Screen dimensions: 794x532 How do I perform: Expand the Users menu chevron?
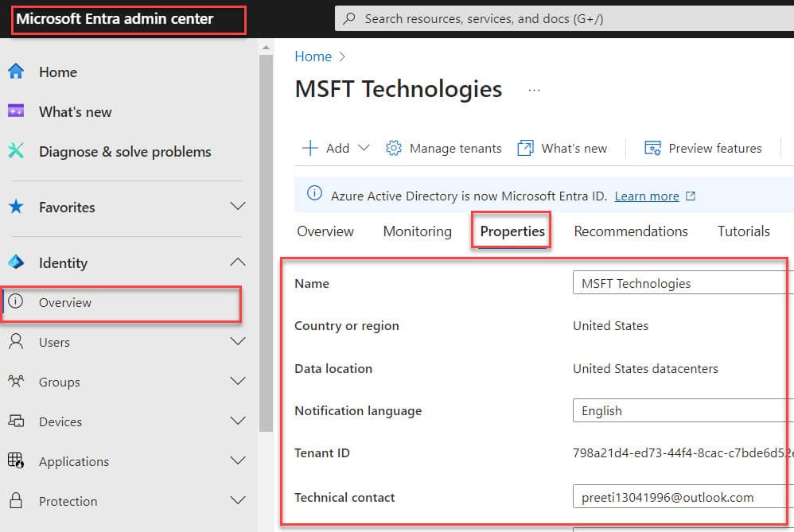pos(238,341)
